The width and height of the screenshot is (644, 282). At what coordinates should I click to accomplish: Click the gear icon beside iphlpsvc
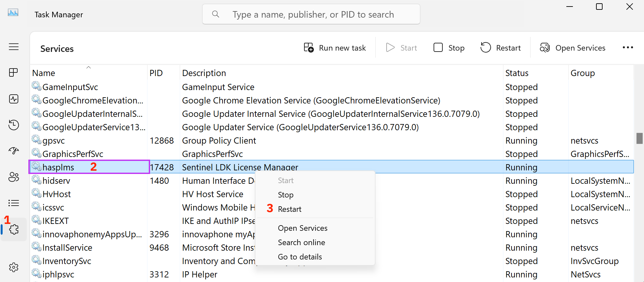coord(36,274)
